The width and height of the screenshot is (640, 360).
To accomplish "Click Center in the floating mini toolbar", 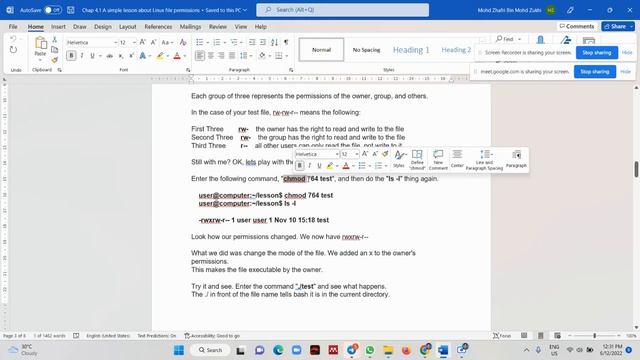I will [x=457, y=159].
